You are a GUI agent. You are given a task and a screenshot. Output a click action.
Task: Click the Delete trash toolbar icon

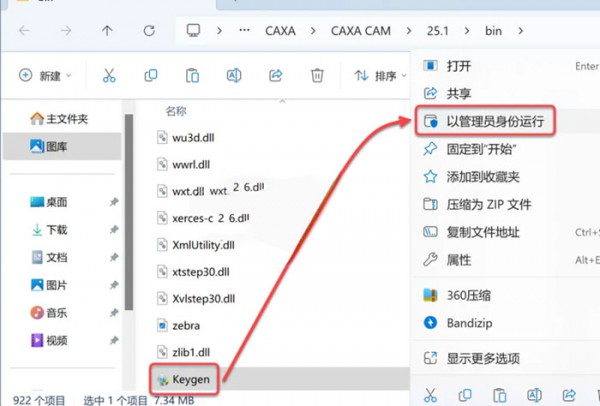pos(317,75)
